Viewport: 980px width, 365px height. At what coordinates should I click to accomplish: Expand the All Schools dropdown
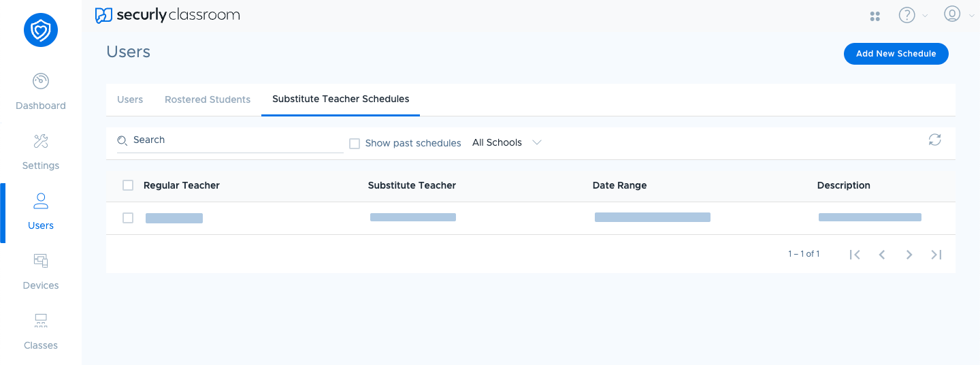point(507,143)
